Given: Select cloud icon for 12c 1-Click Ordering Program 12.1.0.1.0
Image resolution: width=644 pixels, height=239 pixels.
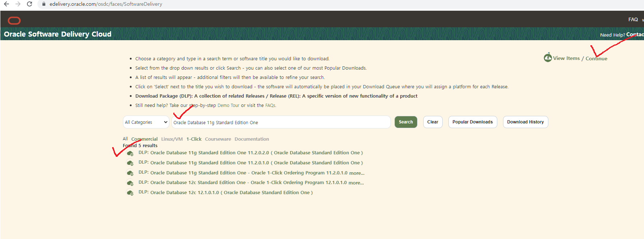Looking at the screenshot, I should pyautogui.click(x=130, y=183).
